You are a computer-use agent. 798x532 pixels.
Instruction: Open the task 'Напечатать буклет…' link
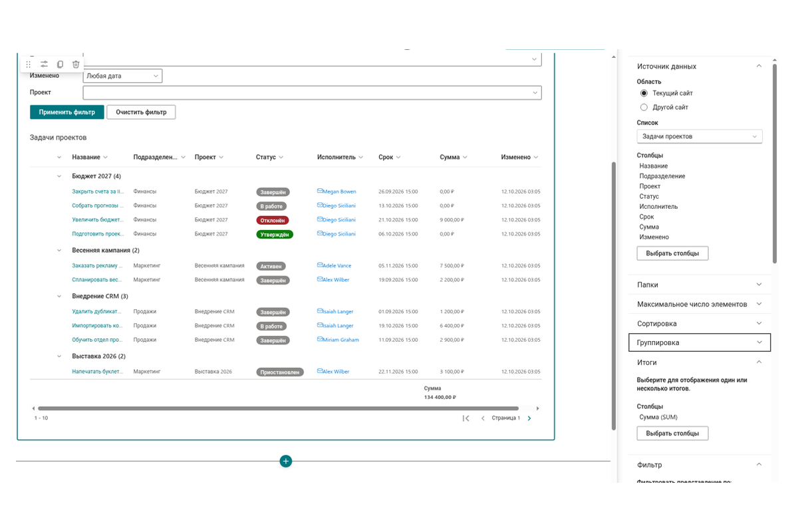(97, 372)
